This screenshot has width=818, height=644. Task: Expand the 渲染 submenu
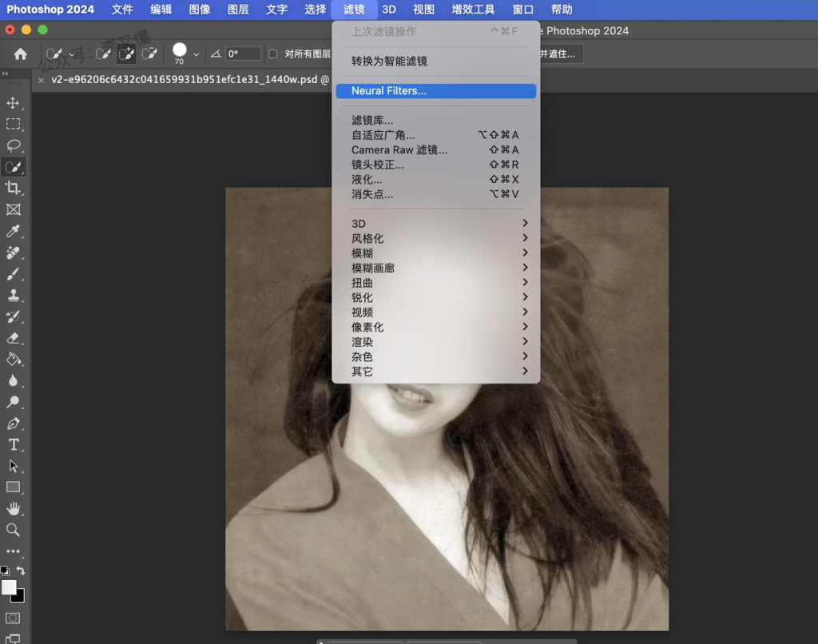tap(435, 342)
